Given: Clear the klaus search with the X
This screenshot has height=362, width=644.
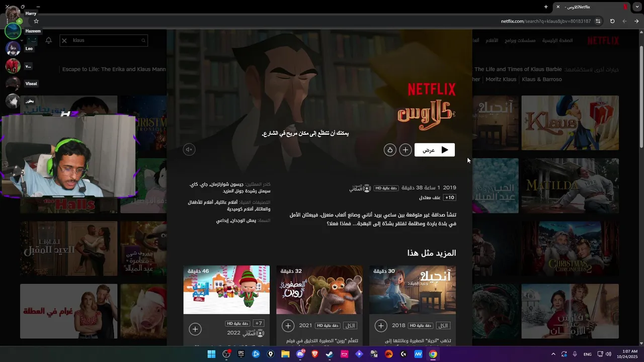Looking at the screenshot, I should (64, 40).
